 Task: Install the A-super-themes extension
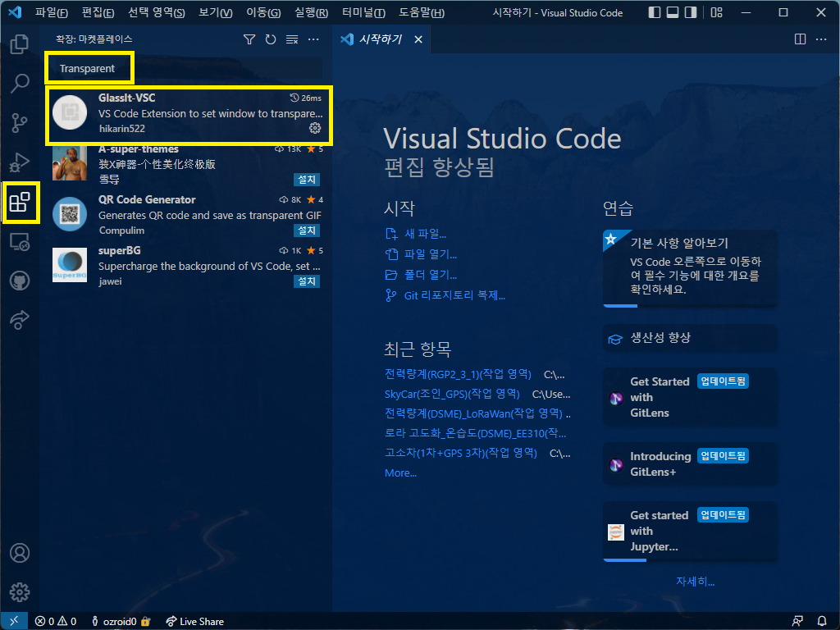click(307, 180)
